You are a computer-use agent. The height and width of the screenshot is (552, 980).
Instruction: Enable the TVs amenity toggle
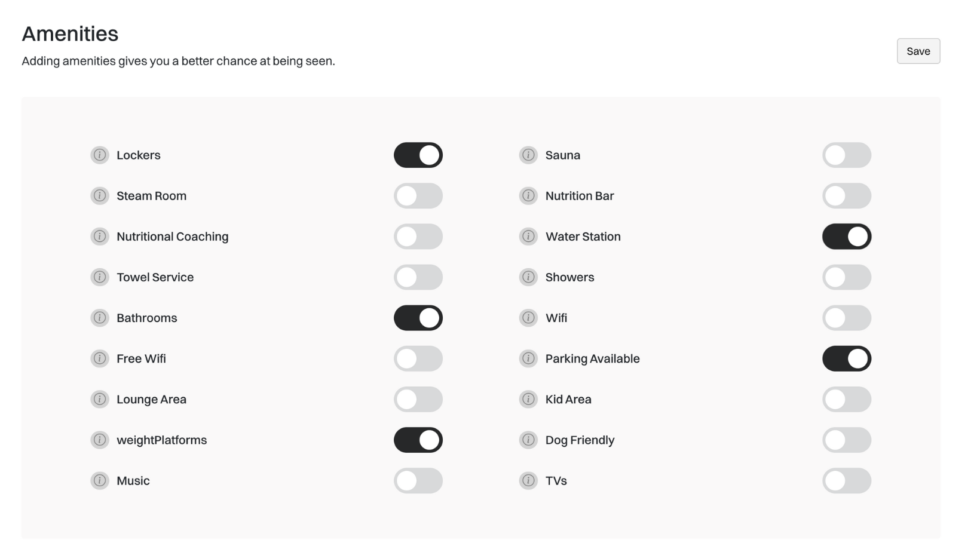coord(847,480)
